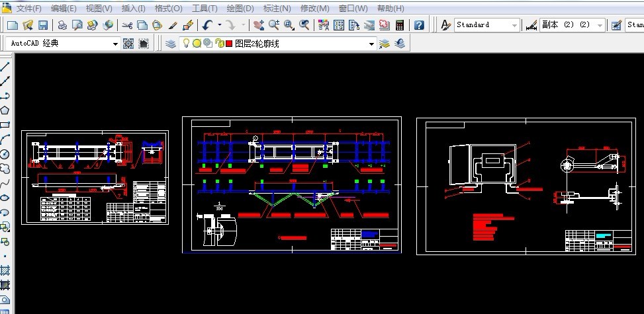Click the Layer Previous icon

(x=400, y=44)
